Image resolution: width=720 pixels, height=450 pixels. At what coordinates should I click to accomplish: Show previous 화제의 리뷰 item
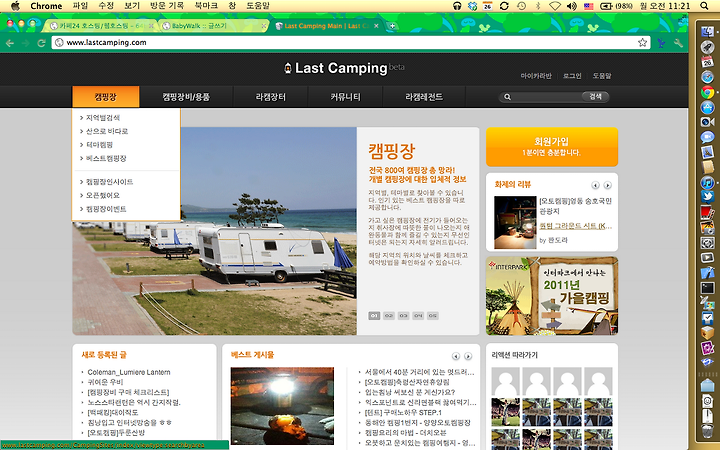pos(596,186)
